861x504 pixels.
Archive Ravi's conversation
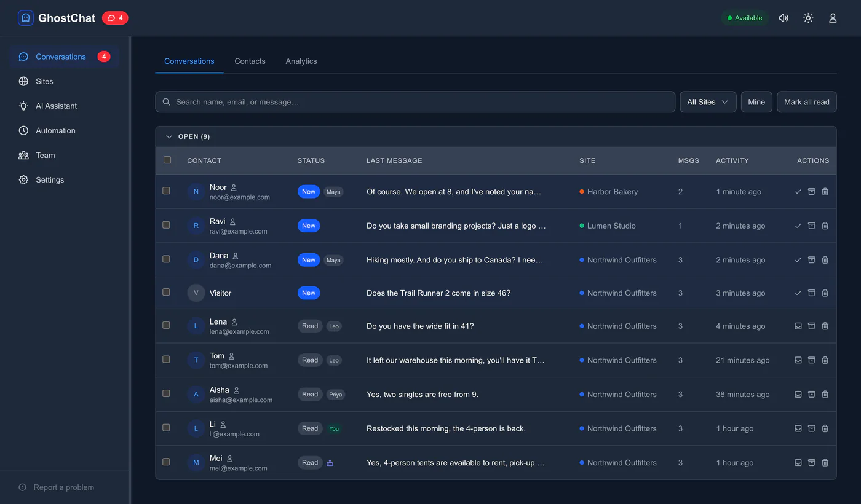[812, 226]
